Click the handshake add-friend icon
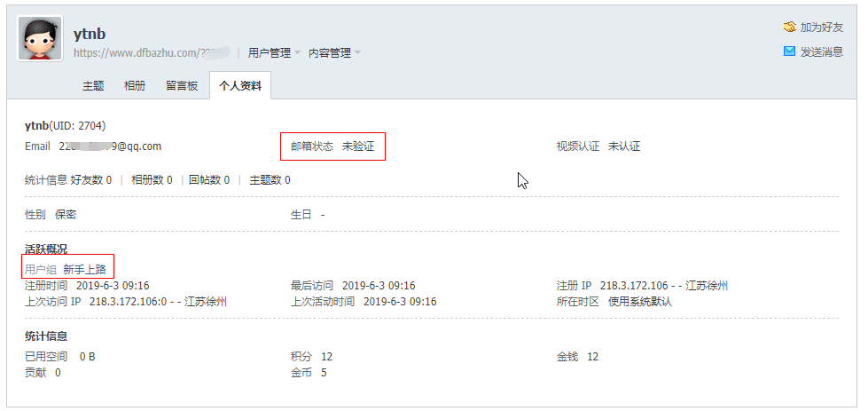Image resolution: width=868 pixels, height=411 pixels. pos(789,28)
